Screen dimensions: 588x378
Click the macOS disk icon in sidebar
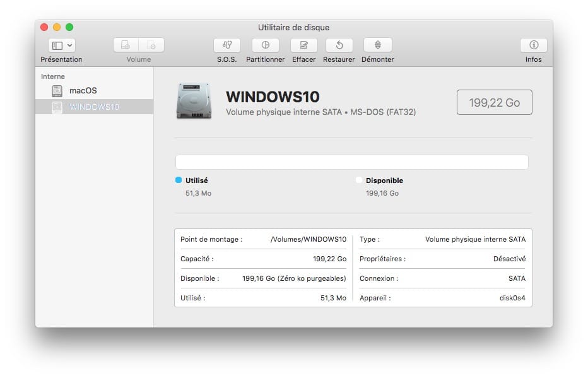tap(57, 91)
